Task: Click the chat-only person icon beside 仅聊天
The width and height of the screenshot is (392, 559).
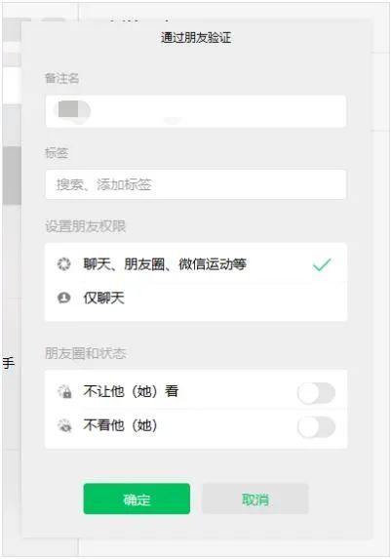Action: click(x=64, y=298)
